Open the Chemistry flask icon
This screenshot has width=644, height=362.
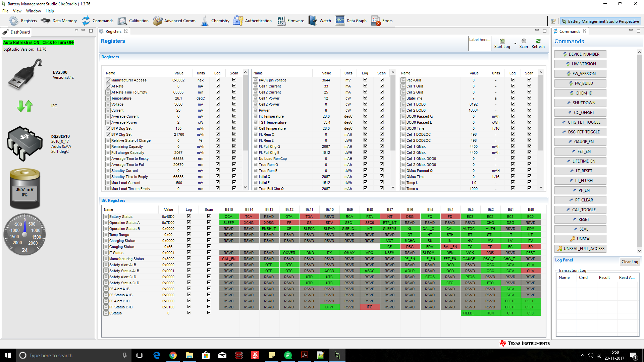(x=204, y=21)
